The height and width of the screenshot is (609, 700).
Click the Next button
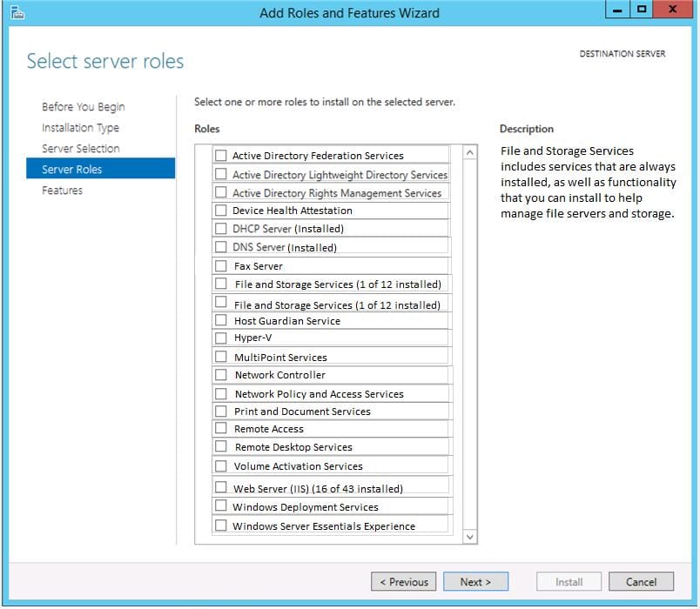point(475,582)
